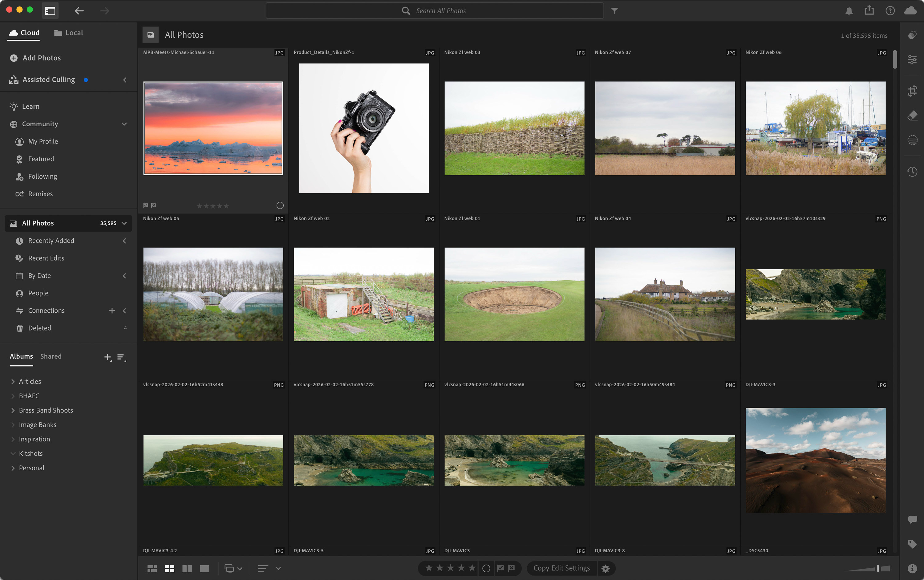Viewport: 924px width, 580px height.
Task: Switch to Detail single-photo view
Action: click(x=205, y=569)
